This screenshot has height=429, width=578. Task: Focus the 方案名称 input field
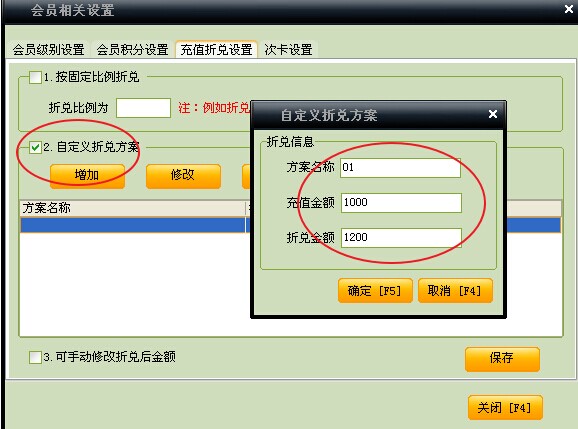click(400, 168)
